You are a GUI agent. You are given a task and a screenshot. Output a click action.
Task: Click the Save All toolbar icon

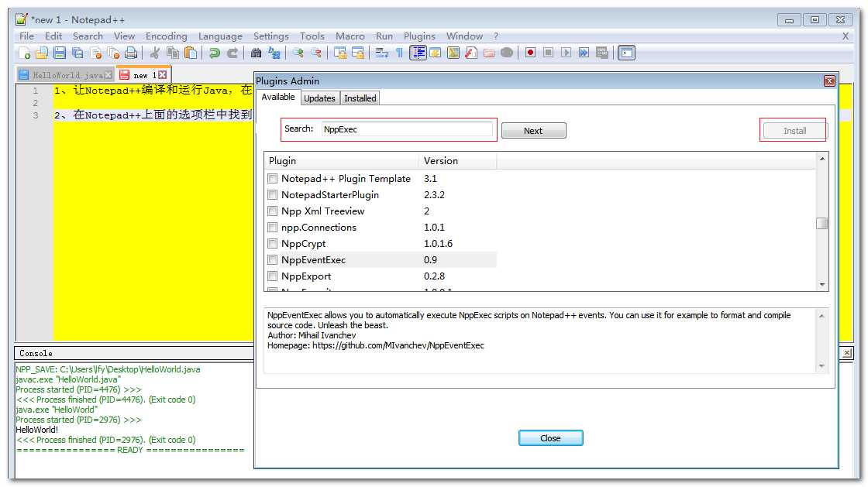coord(77,53)
